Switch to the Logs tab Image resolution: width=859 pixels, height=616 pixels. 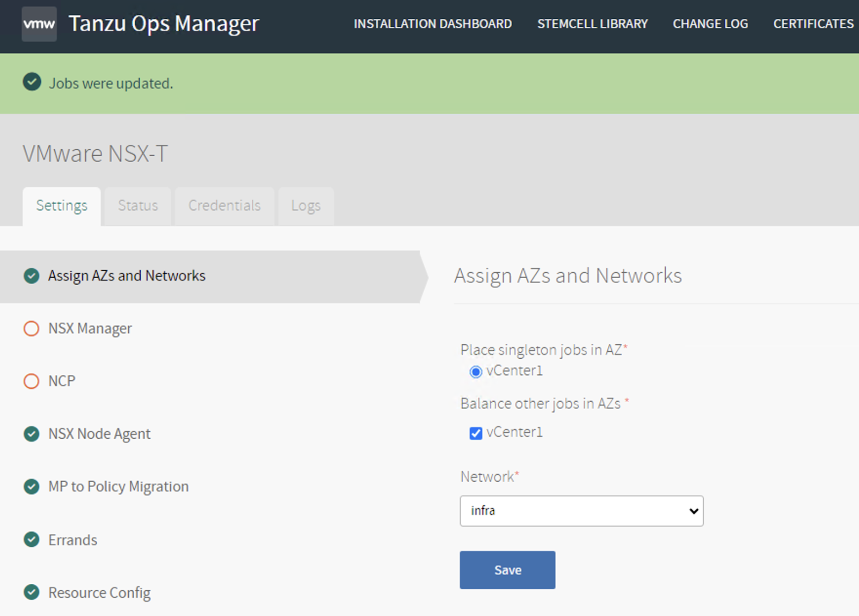coord(306,206)
